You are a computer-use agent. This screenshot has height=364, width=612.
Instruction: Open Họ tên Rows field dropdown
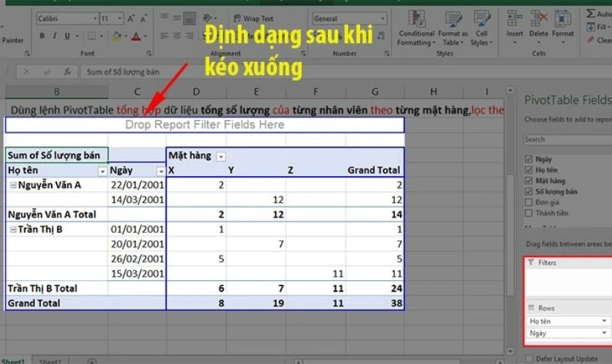point(604,321)
